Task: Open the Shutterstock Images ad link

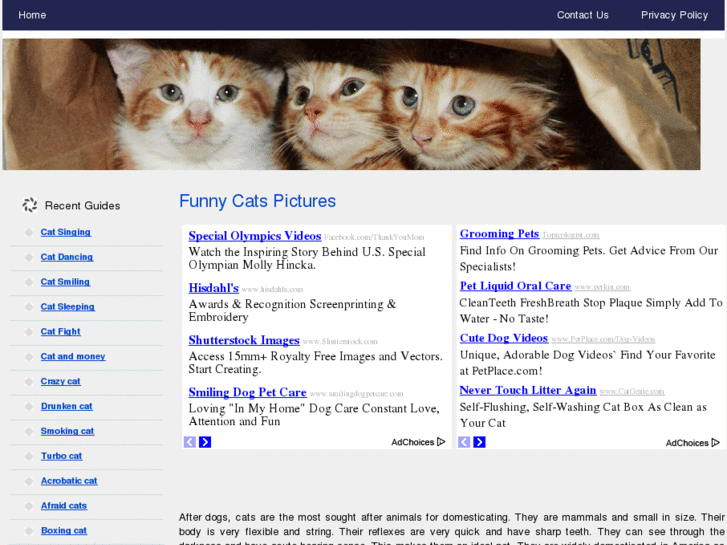Action: pyautogui.click(x=244, y=340)
